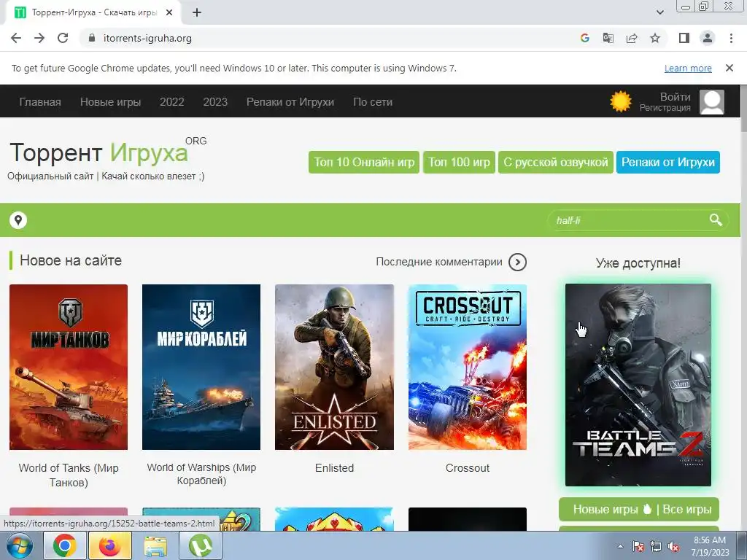This screenshot has height=560, width=747.
Task: Share this page icon
Action: (x=632, y=38)
